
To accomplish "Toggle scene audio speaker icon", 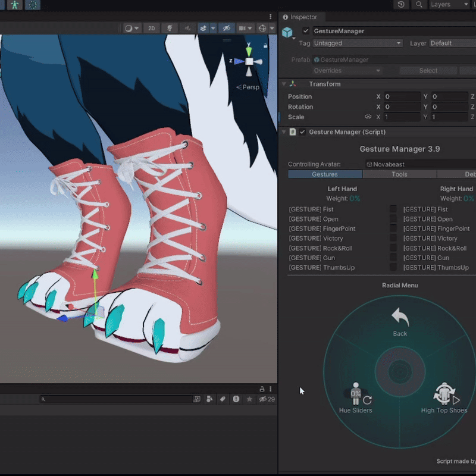I will (x=187, y=28).
